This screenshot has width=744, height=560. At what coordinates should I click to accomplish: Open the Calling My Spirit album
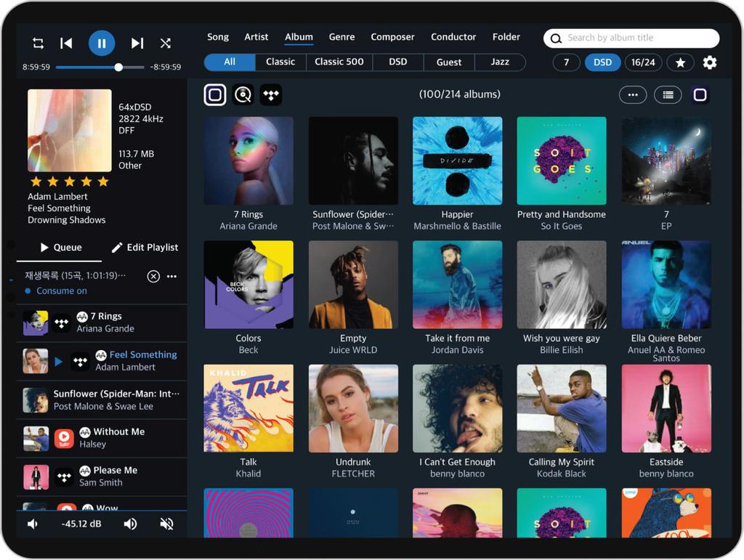pos(562,408)
